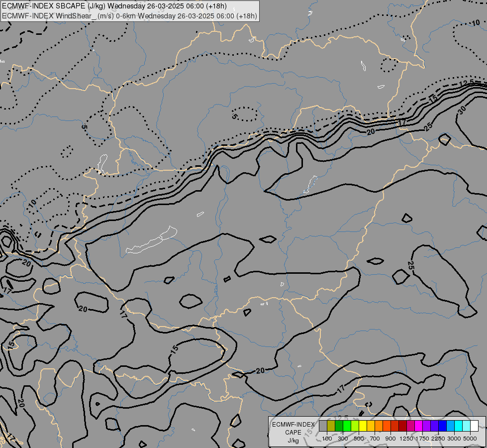This screenshot has height=448, width=487.
Task: Click the 1250 legend value label
Action: point(406,439)
